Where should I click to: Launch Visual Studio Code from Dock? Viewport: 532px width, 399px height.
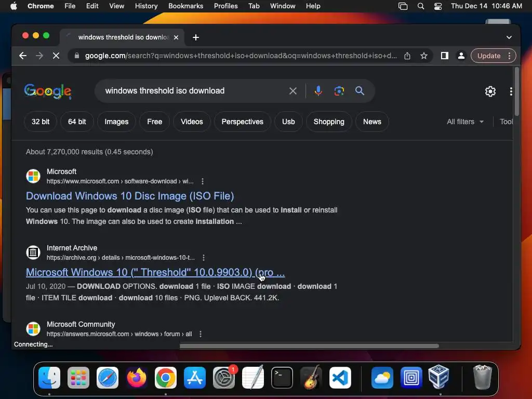point(340,377)
